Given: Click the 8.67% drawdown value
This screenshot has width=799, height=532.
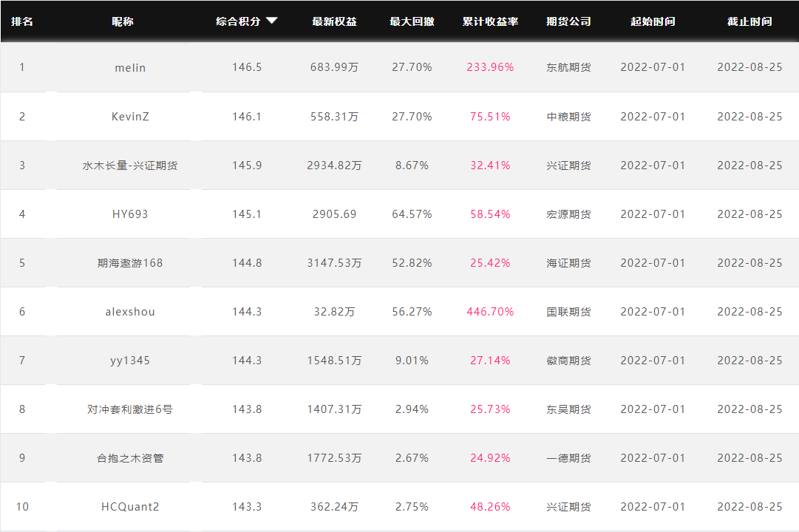Looking at the screenshot, I should (412, 166).
